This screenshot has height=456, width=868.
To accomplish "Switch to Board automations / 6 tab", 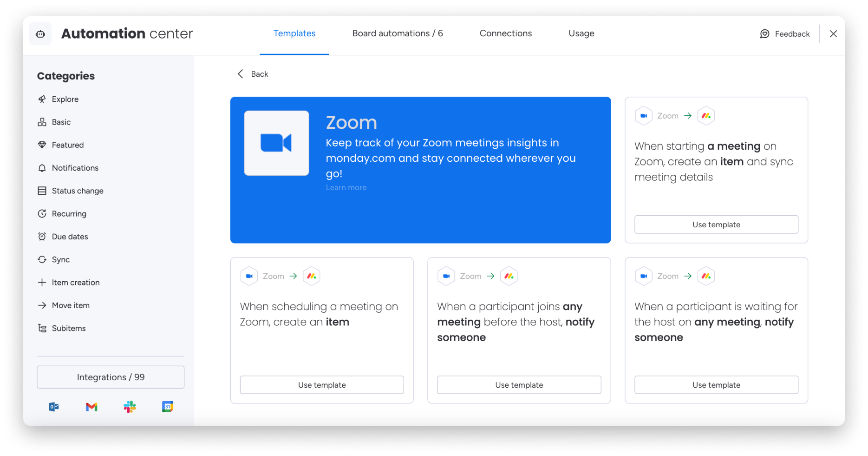I will pyautogui.click(x=398, y=33).
